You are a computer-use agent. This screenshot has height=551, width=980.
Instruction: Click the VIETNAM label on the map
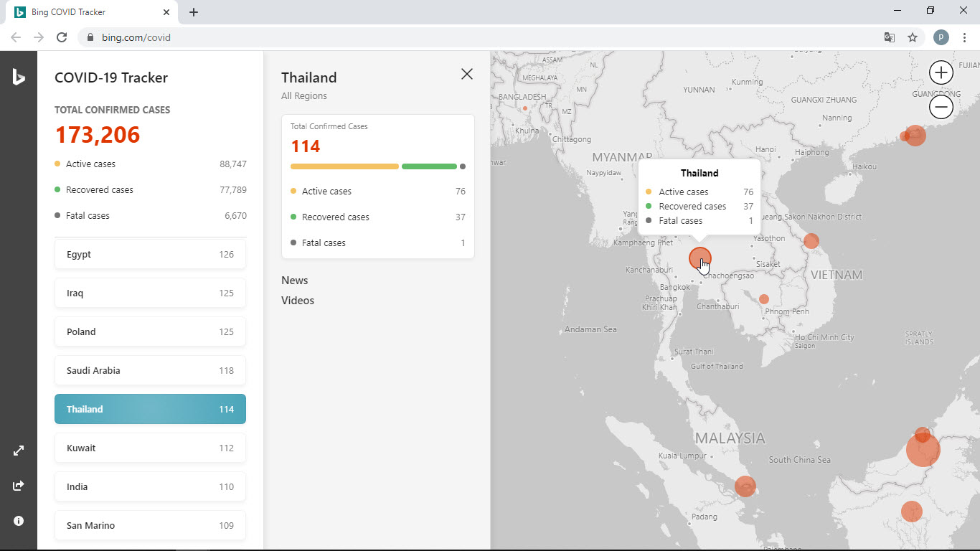(x=837, y=275)
